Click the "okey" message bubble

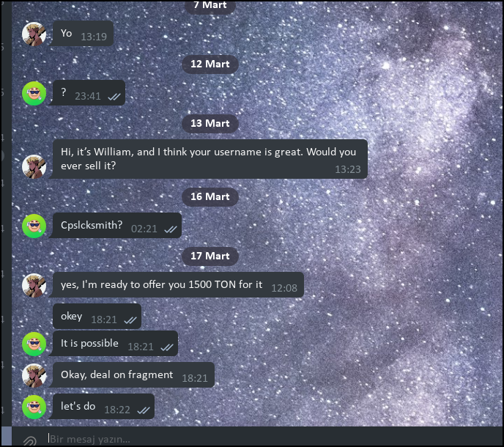(97, 316)
